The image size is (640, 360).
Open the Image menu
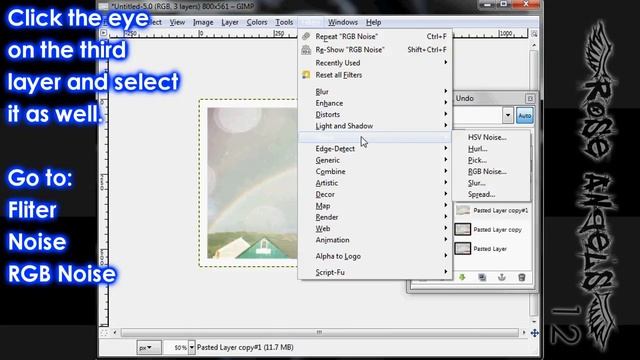click(203, 22)
